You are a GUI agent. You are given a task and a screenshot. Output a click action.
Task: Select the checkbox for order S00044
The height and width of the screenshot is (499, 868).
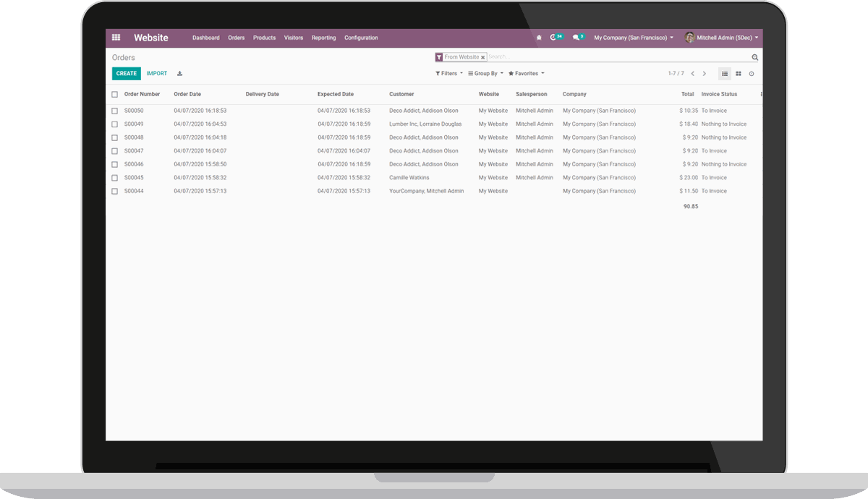(114, 191)
